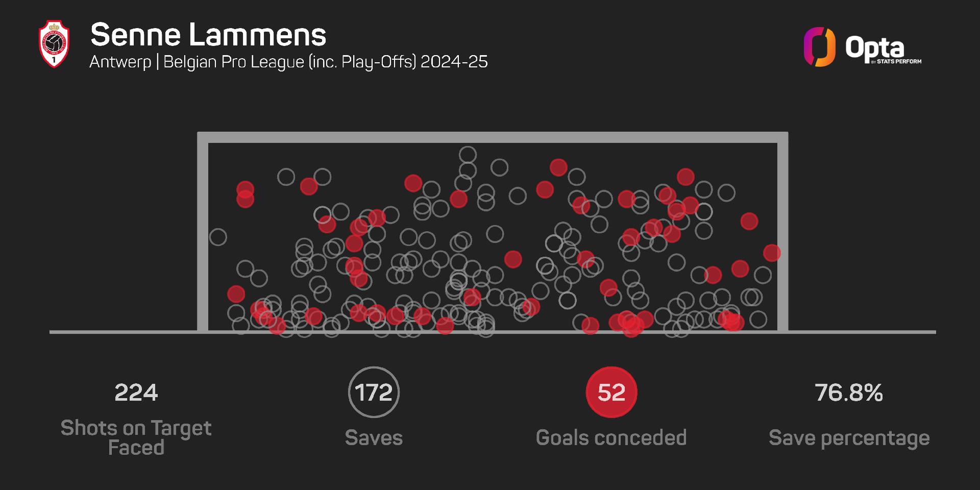The image size is (980, 490).
Task: Click the right goalpost
Action: point(783,232)
